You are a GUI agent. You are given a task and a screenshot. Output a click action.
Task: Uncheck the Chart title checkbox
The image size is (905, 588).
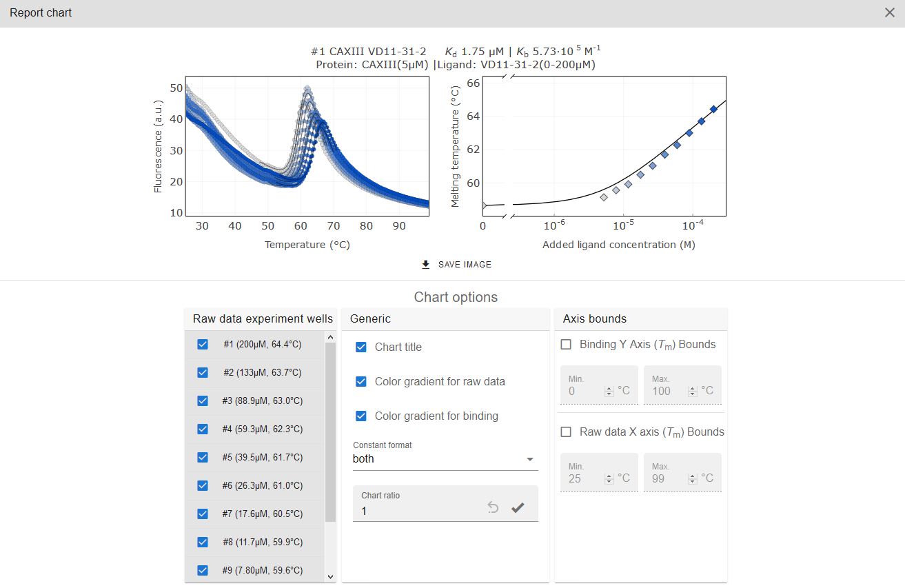[360, 347]
